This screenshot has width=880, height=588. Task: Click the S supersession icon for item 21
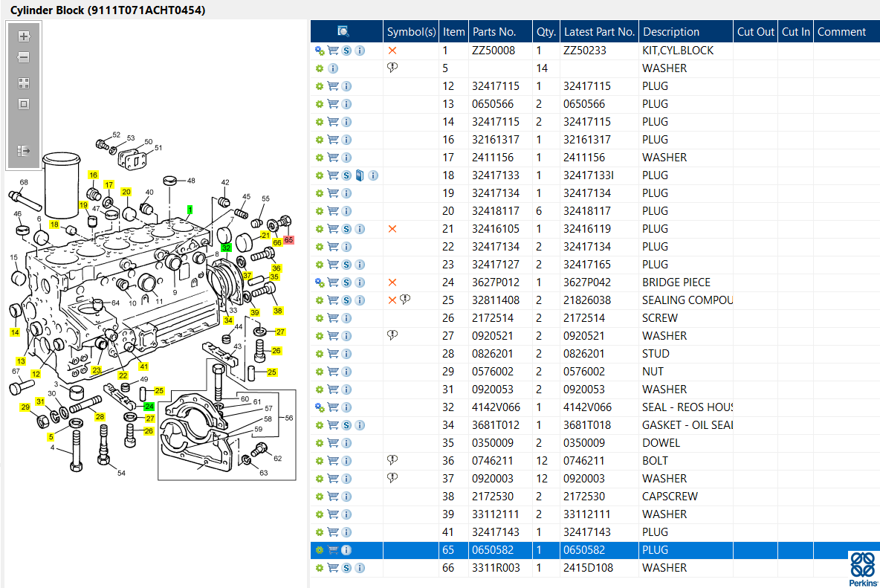click(x=346, y=229)
